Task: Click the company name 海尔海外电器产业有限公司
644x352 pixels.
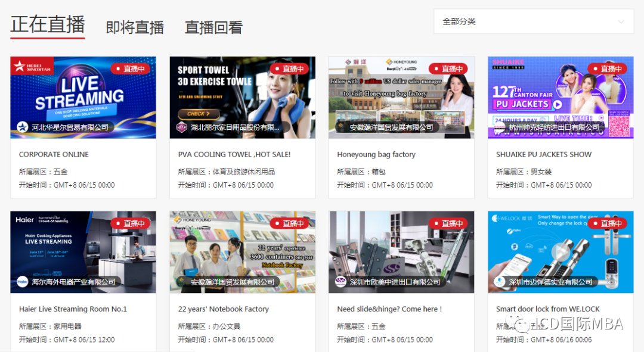Action: [73, 282]
